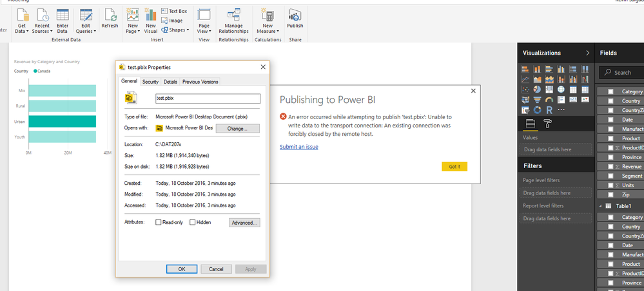Check the Units field checkbox
Viewport: 644px width, 291px height.
pyautogui.click(x=610, y=185)
